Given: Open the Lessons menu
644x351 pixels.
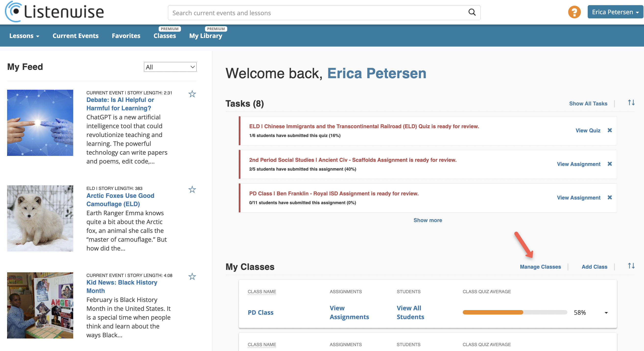Looking at the screenshot, I should (x=24, y=36).
